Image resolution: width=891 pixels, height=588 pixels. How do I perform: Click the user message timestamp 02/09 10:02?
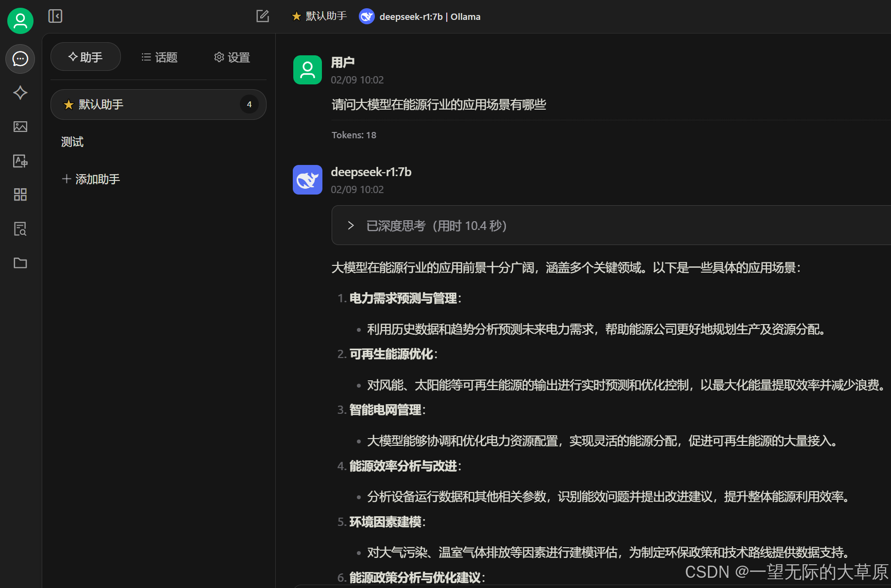pyautogui.click(x=357, y=80)
